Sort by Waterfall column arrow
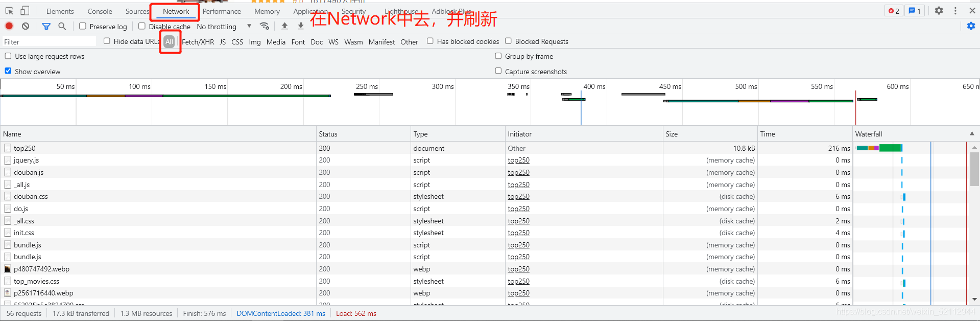 tap(972, 133)
